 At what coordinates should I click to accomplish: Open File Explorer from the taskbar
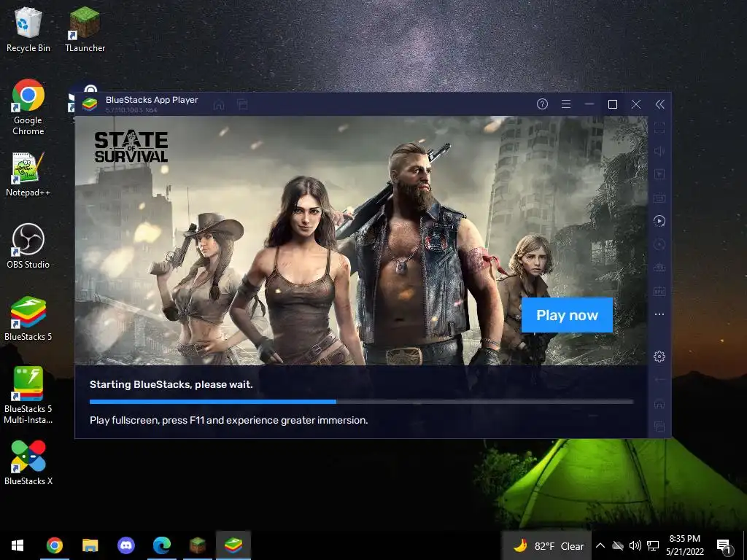90,545
